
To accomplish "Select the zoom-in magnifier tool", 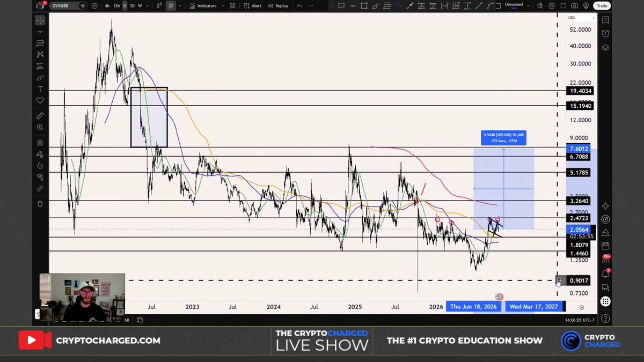I will tap(40, 128).
